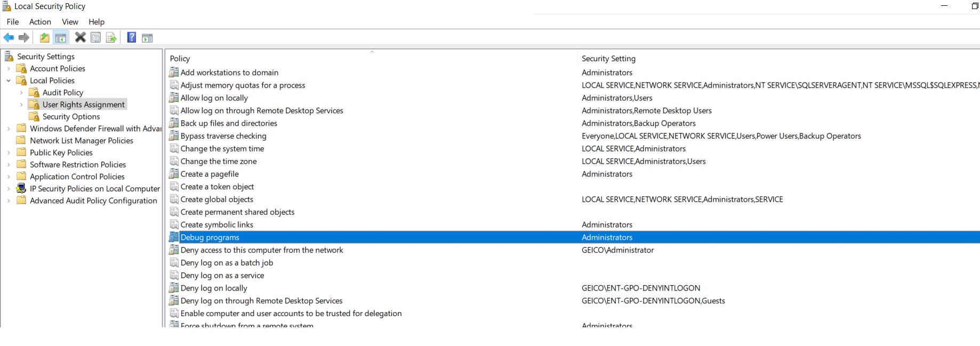Viewport: 980px width, 346px height.
Task: Select Back up files and directories policy
Action: pyautogui.click(x=229, y=123)
